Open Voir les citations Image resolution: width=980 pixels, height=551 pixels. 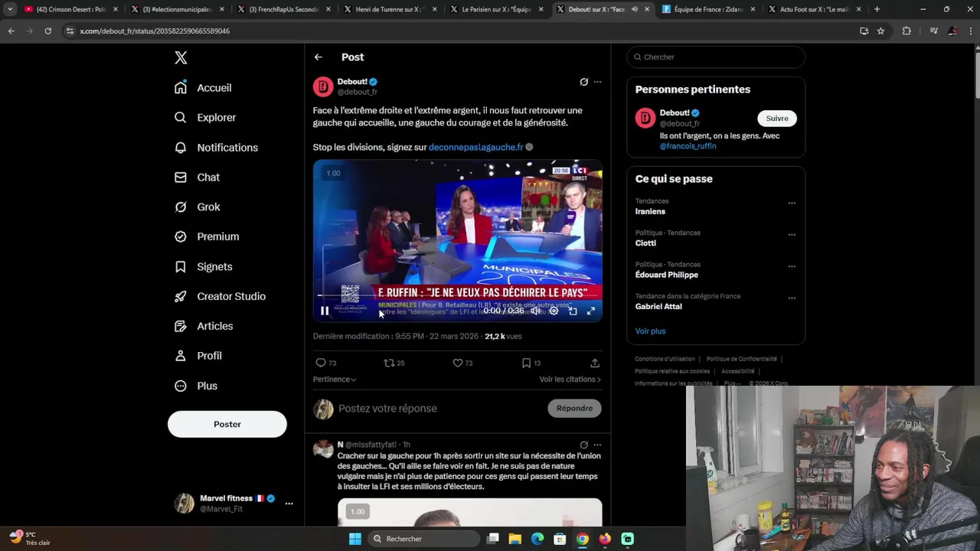coord(570,380)
